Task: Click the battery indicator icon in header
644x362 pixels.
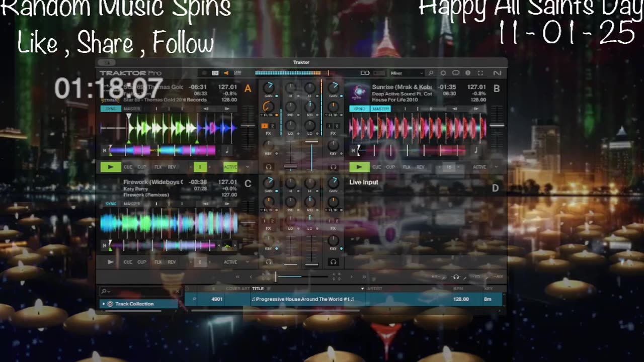Action: coord(365,73)
